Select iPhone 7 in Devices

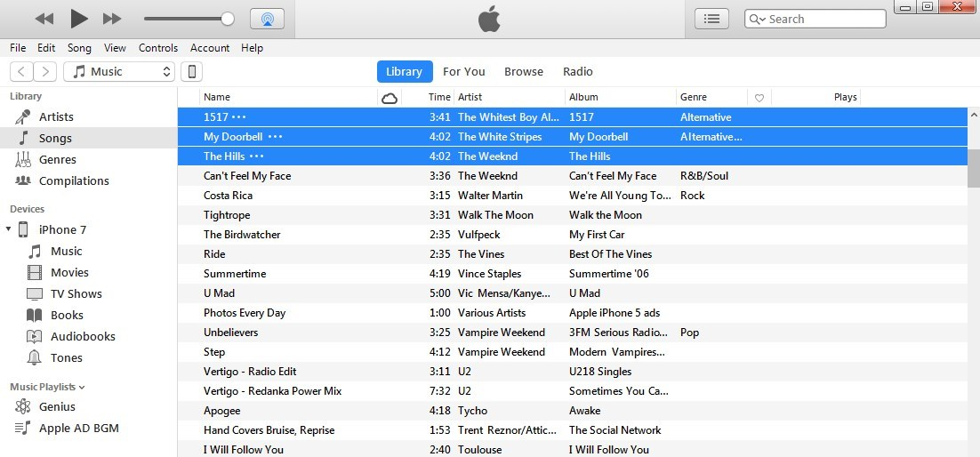tap(62, 229)
